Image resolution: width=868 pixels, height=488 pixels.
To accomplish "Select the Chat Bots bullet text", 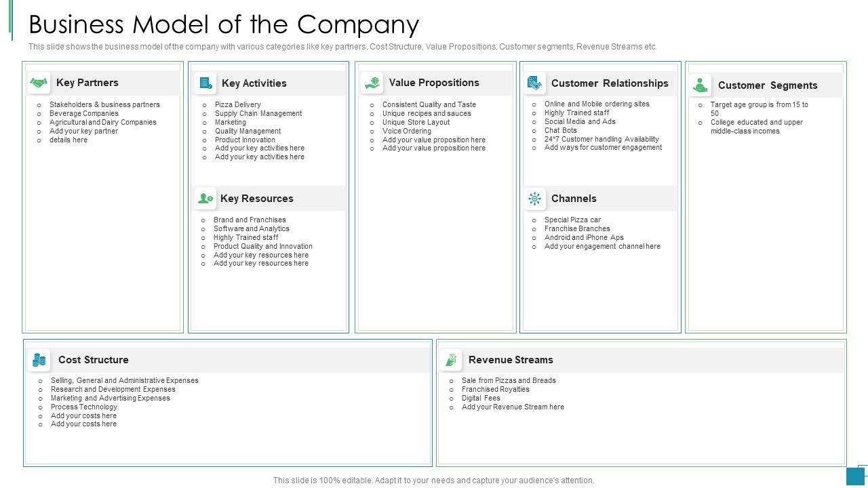I will tap(560, 130).
